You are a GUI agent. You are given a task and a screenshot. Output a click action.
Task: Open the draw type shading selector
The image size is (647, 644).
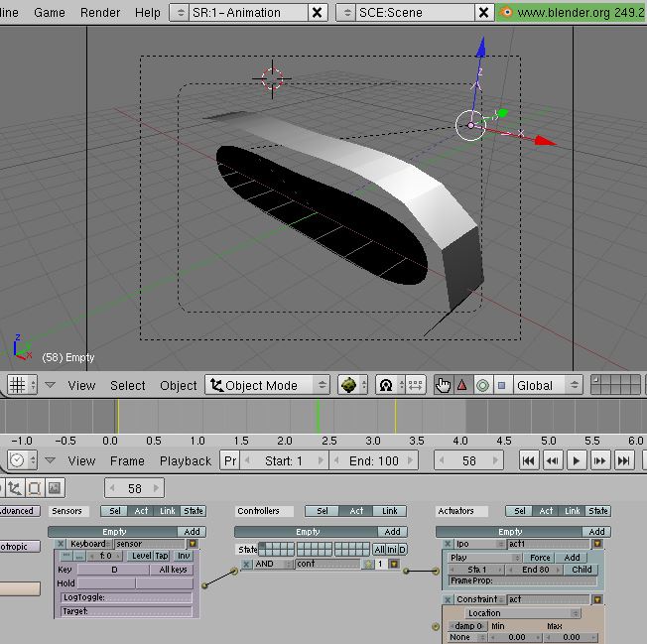(x=348, y=385)
